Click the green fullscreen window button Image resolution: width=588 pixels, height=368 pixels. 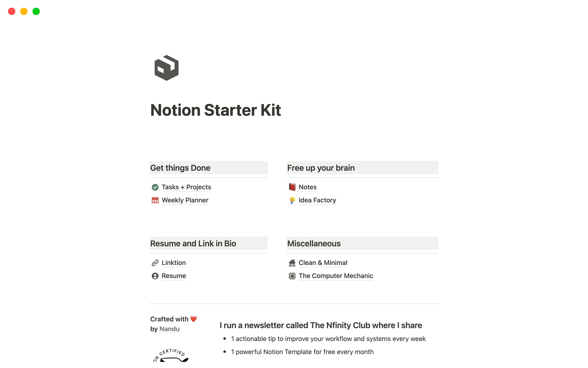tap(36, 11)
